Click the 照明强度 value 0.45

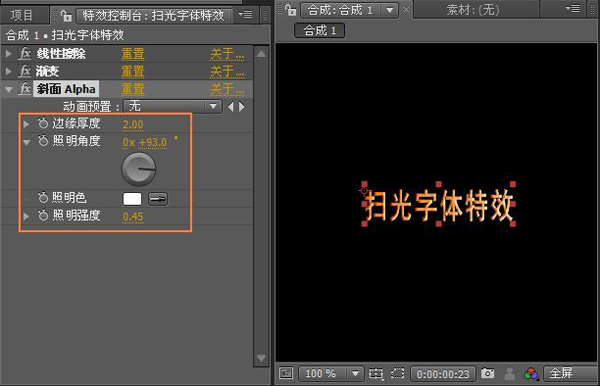(x=133, y=217)
